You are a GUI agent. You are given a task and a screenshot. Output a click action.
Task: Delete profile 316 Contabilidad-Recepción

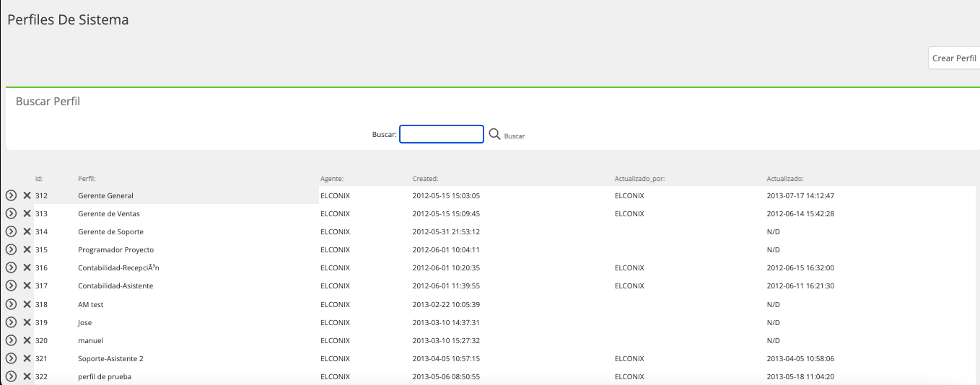[x=27, y=267]
